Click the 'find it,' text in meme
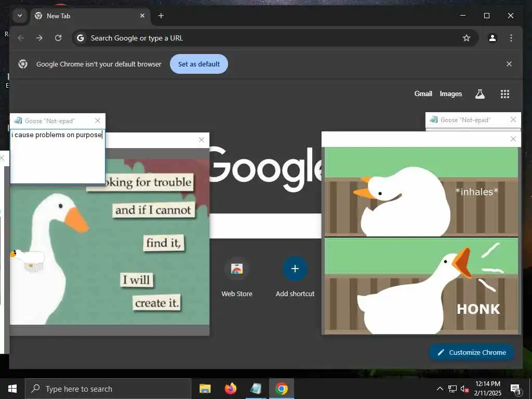Image resolution: width=532 pixels, height=399 pixels. pyautogui.click(x=164, y=243)
